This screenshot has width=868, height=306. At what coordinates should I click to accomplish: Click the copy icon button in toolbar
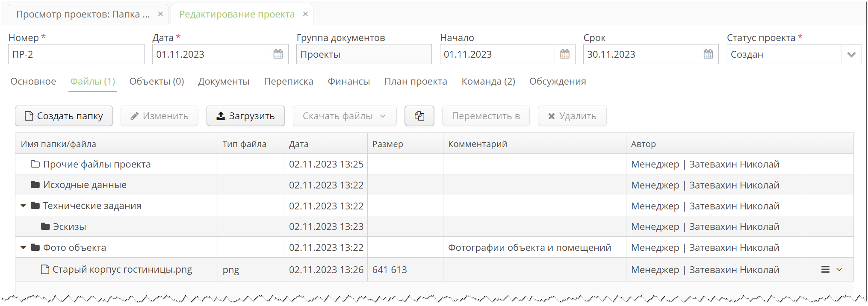(x=419, y=116)
